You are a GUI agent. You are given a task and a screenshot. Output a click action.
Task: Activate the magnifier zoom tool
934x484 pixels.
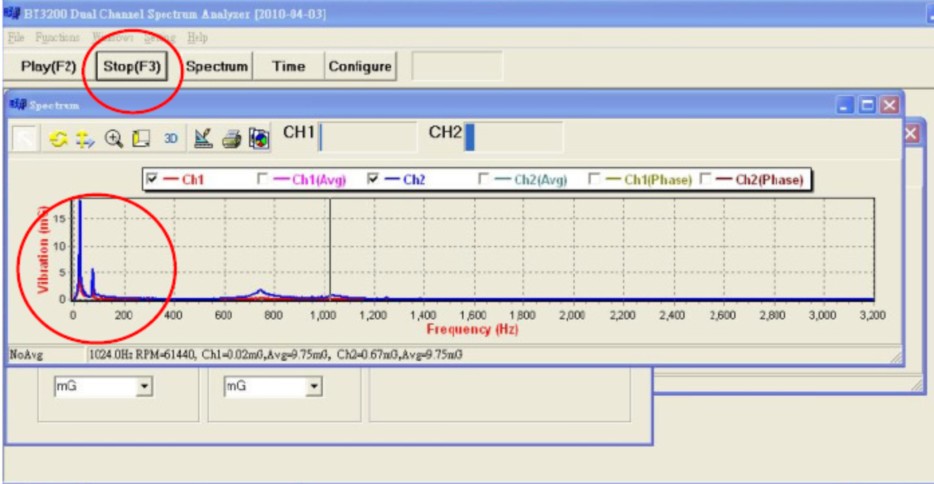pos(113,139)
